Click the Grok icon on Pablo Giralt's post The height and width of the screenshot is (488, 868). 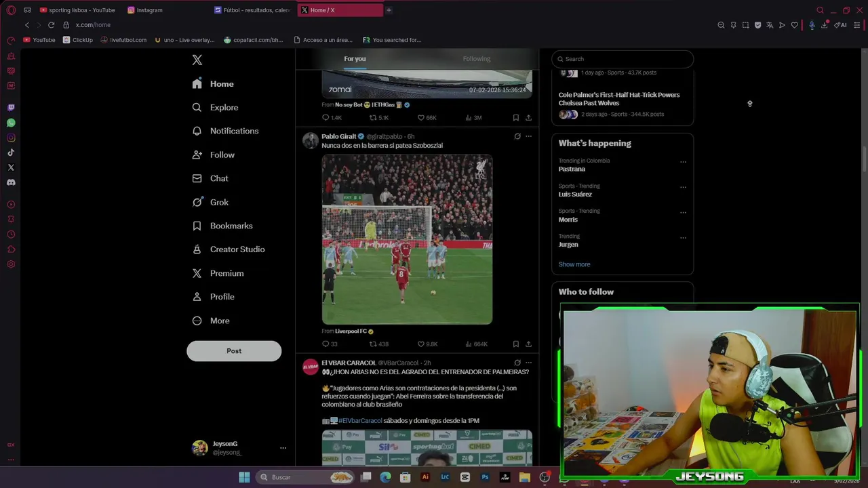click(x=517, y=136)
